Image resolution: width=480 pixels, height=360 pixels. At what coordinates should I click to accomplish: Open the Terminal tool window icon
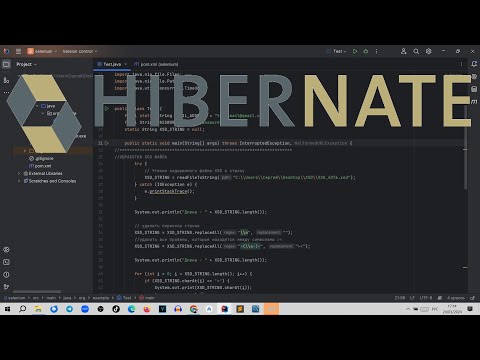tap(6, 262)
